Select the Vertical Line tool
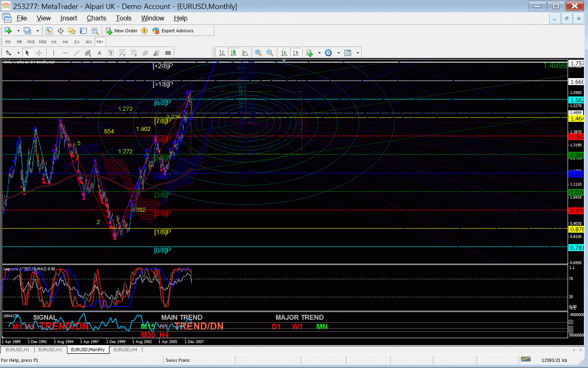The image size is (588, 368). 53,53
